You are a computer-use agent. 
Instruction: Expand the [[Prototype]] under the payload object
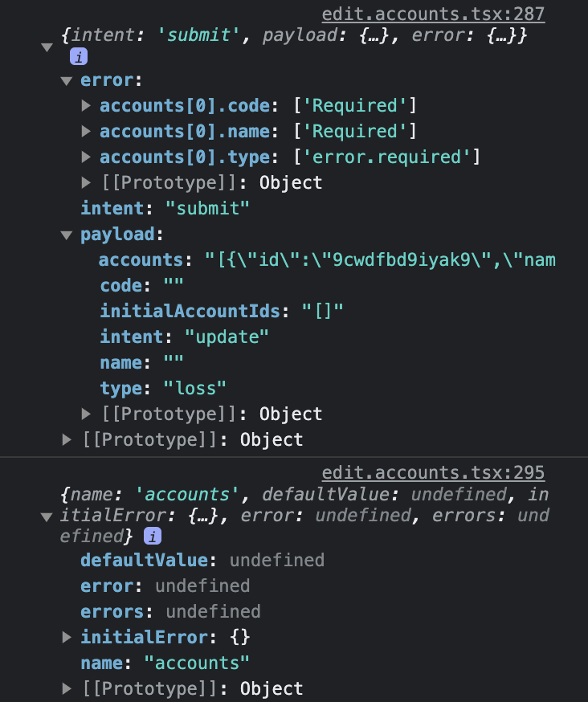87,414
